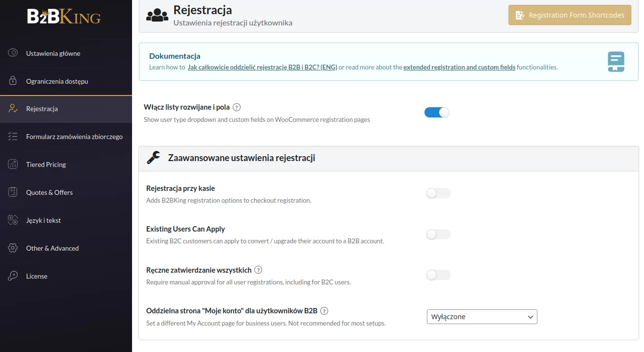
Task: Click the padlock icon for Ograniczenia dostępu
Action: coord(13,81)
